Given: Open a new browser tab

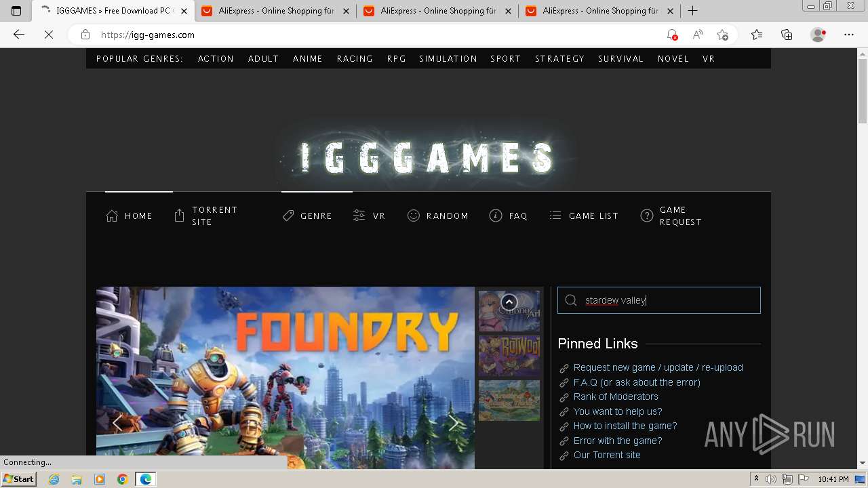Looking at the screenshot, I should tap(692, 11).
